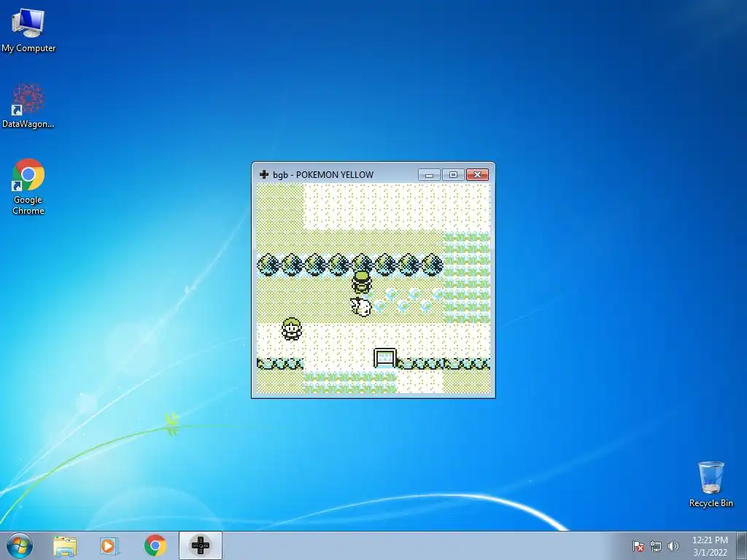Click the Action Center flag tray icon

coord(638,546)
